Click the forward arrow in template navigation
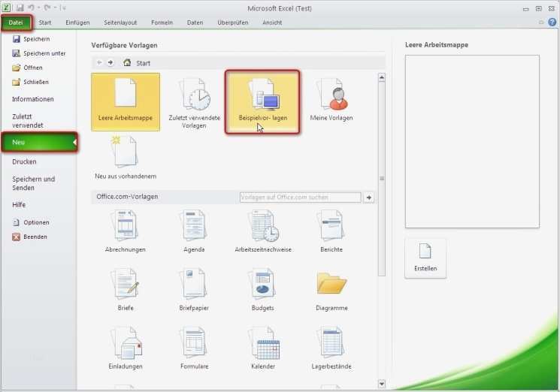This screenshot has height=392, width=560. pyautogui.click(x=110, y=62)
